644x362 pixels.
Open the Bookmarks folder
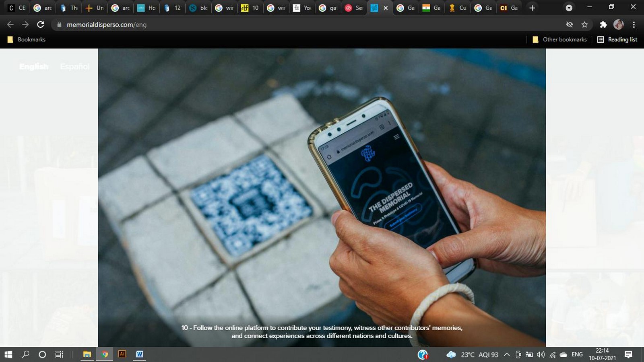coord(27,39)
